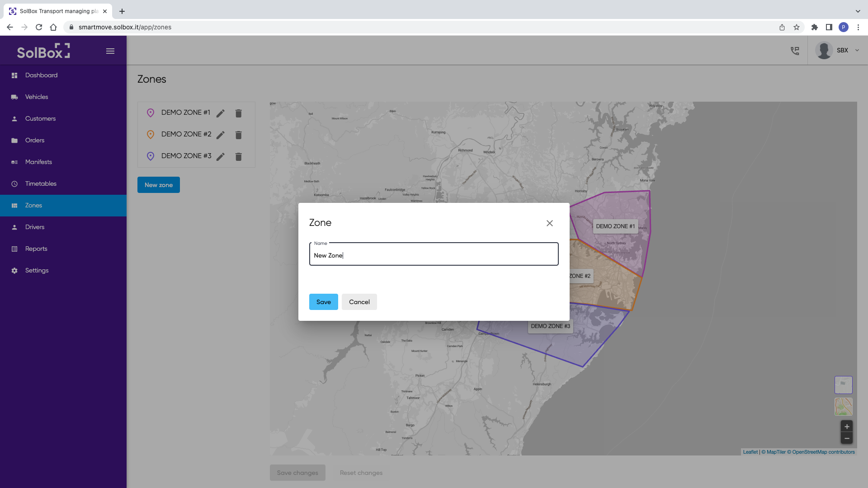Click the edit pencil for DEMO ZONE #1
This screenshot has height=488, width=868.
coord(221,113)
